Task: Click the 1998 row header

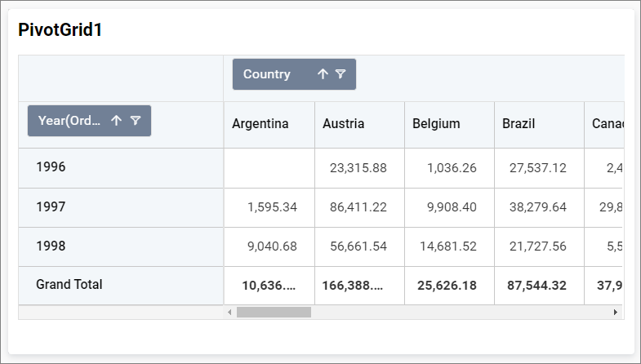Action: [51, 246]
